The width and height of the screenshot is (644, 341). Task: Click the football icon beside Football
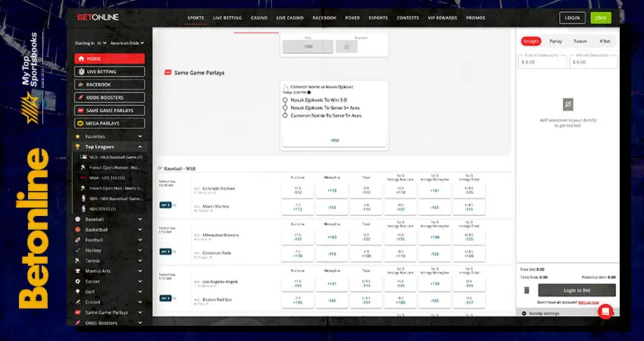pos(77,240)
